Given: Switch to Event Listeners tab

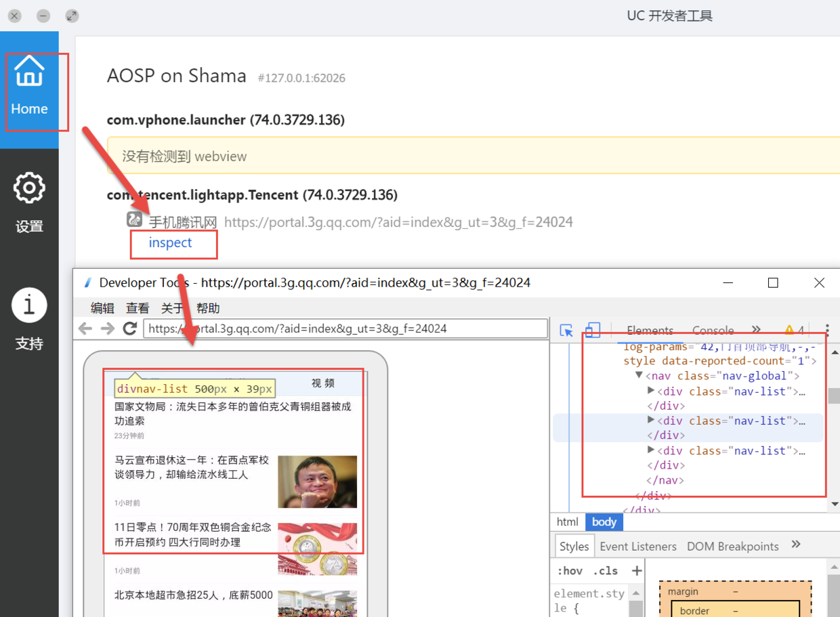Looking at the screenshot, I should 637,547.
